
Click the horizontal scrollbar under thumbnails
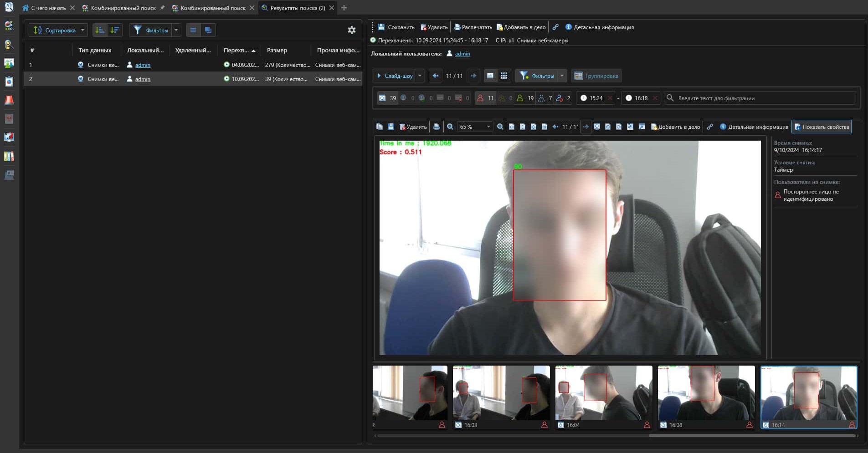click(752, 436)
